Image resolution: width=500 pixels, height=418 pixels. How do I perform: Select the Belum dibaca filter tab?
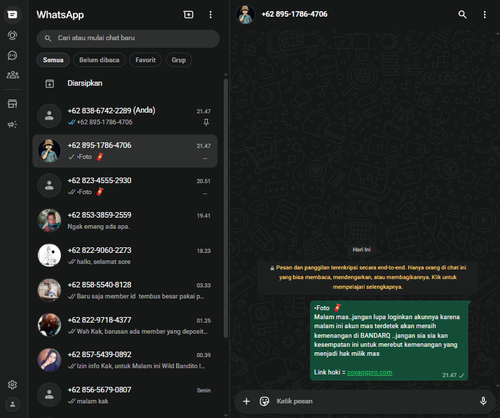point(99,60)
